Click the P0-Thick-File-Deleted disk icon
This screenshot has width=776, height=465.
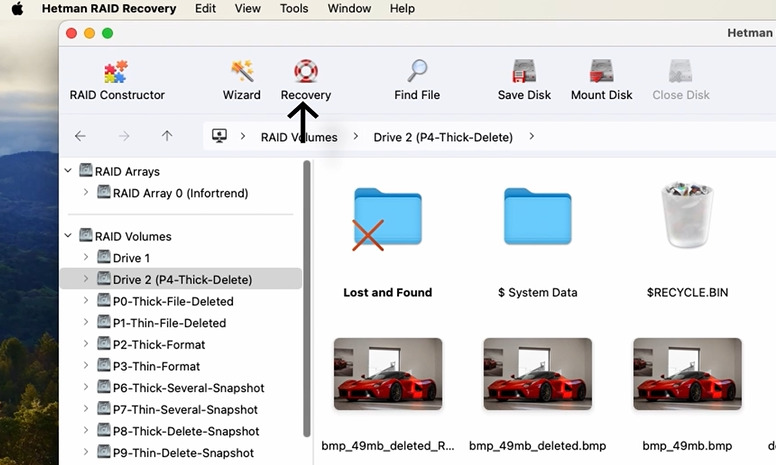pos(103,300)
